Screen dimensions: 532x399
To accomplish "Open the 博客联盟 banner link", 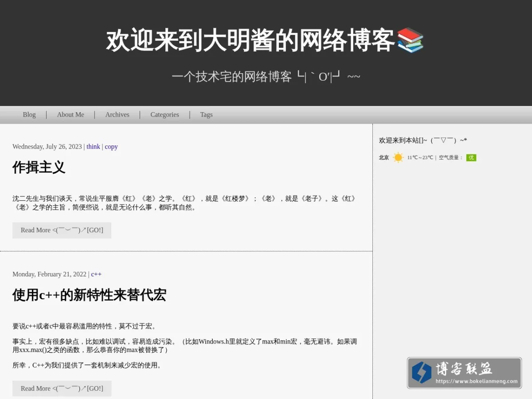I will coord(464,373).
